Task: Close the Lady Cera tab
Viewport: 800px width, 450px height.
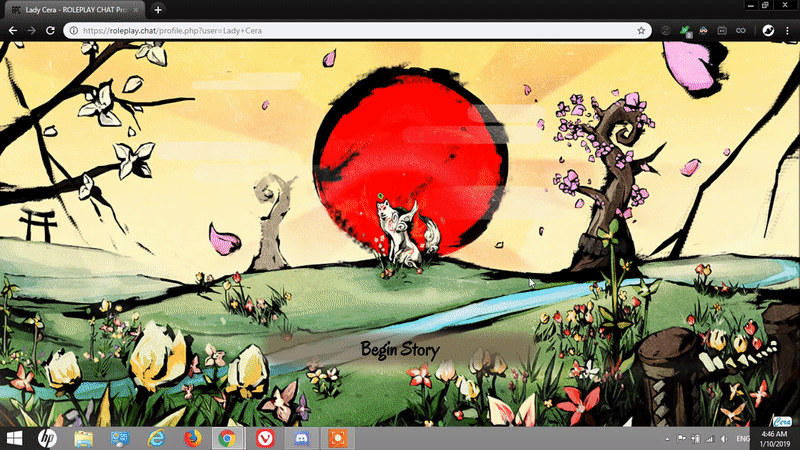Action: [x=136, y=10]
